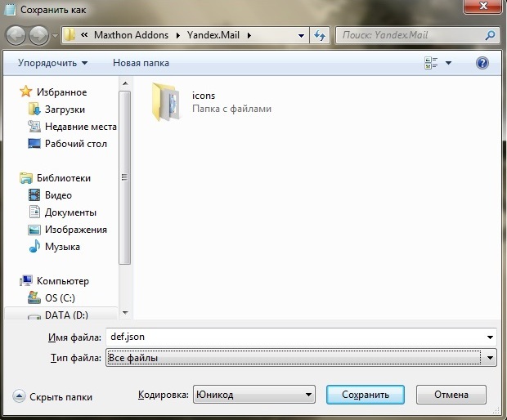Open Видео library

[59, 195]
